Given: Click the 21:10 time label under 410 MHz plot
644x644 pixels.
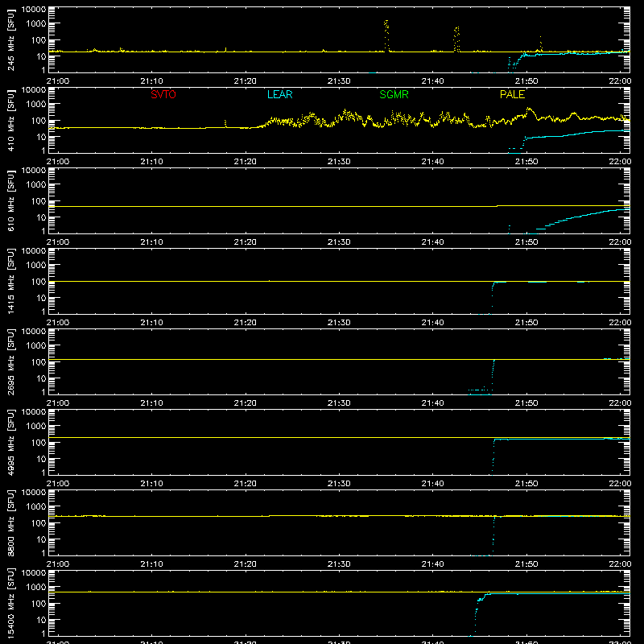Looking at the screenshot, I should coord(151,162).
